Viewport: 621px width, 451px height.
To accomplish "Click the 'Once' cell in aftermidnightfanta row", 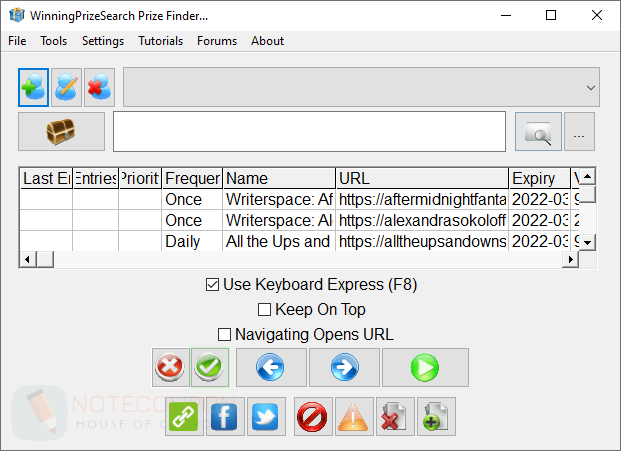I will tap(192, 199).
